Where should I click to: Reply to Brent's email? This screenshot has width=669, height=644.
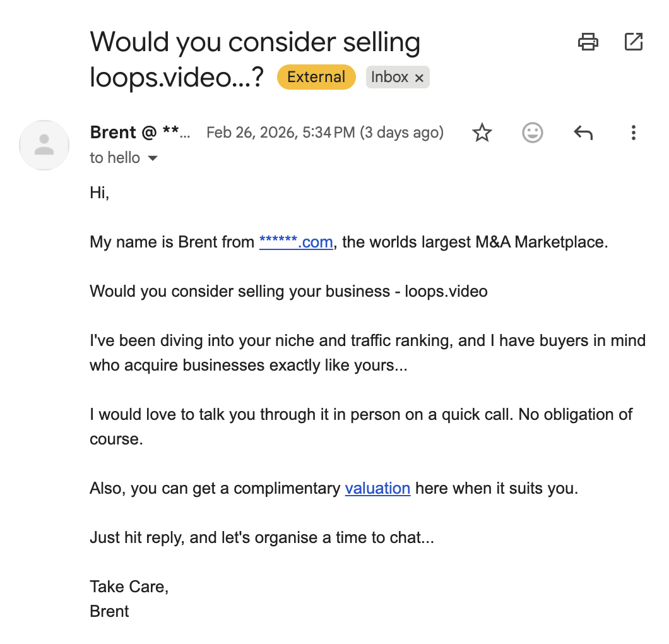tap(583, 133)
